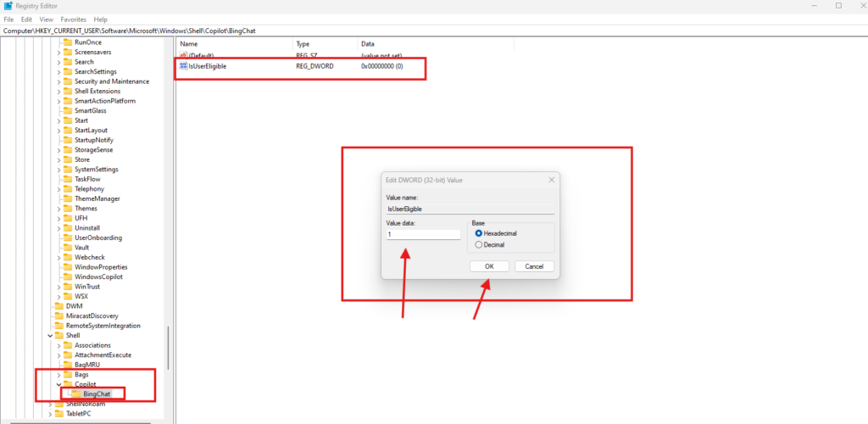
Task: Expand the Start key
Action: pos(58,120)
